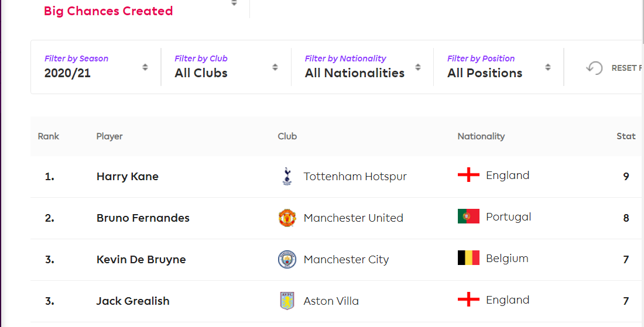Screen dimensions: 644x327
Task: Open Harry Kane's player page
Action: [128, 177]
